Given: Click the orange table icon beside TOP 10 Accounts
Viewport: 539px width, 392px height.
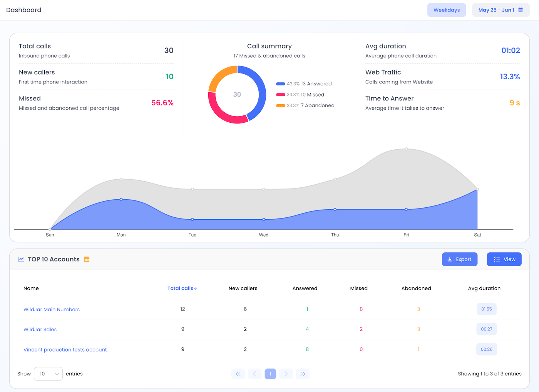Looking at the screenshot, I should (x=87, y=259).
